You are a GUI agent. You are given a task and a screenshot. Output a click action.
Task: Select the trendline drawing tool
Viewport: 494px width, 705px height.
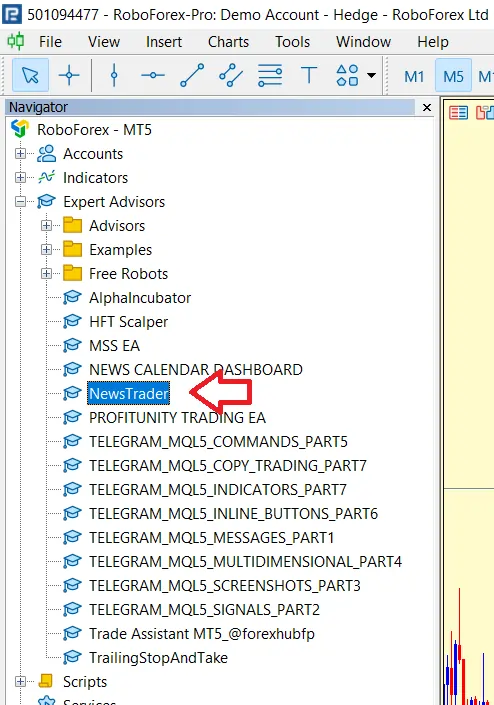(192, 75)
